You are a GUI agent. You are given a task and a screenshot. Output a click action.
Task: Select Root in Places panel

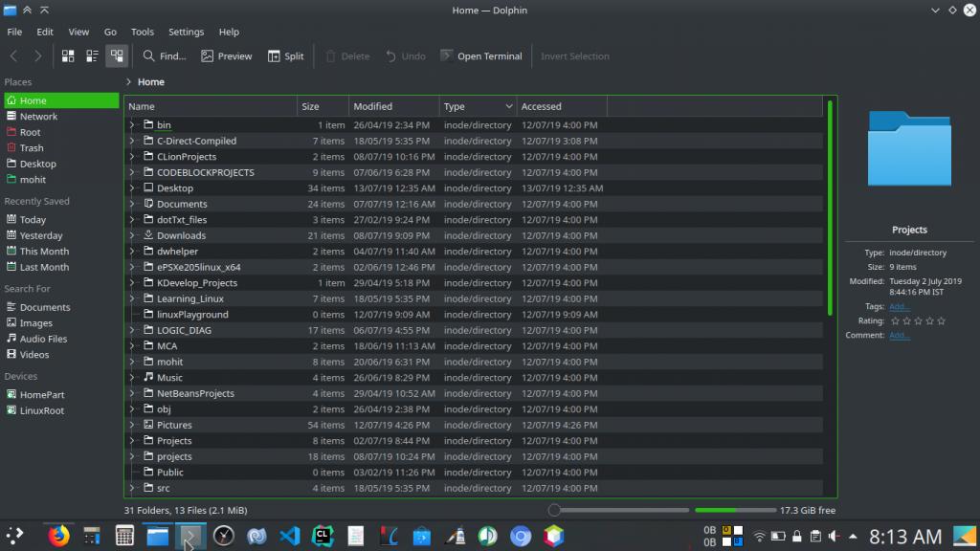pos(61,132)
